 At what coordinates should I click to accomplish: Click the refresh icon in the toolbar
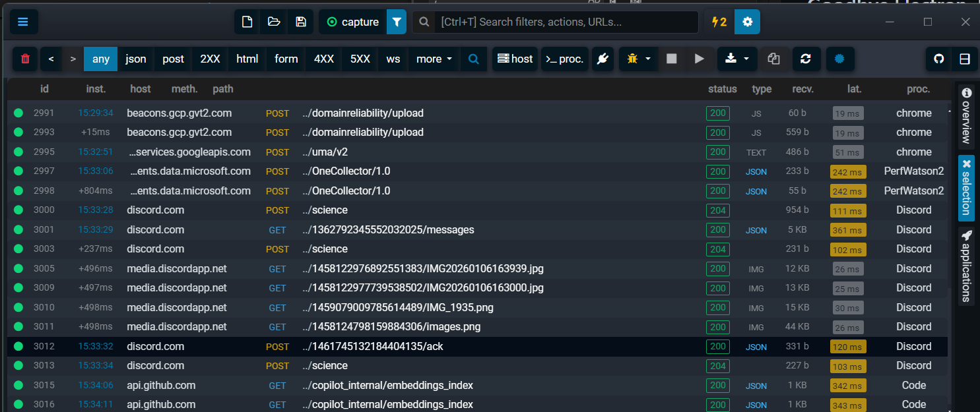806,59
